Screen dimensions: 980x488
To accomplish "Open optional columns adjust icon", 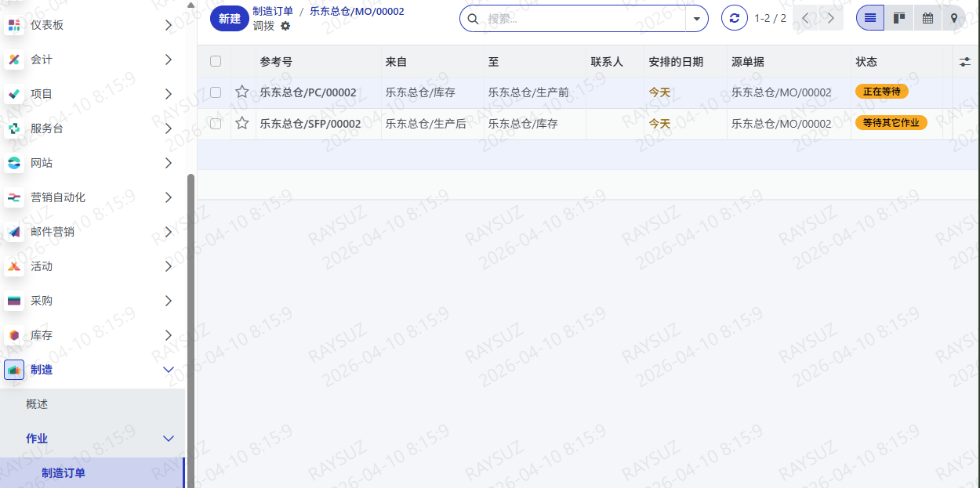I will pyautogui.click(x=965, y=62).
